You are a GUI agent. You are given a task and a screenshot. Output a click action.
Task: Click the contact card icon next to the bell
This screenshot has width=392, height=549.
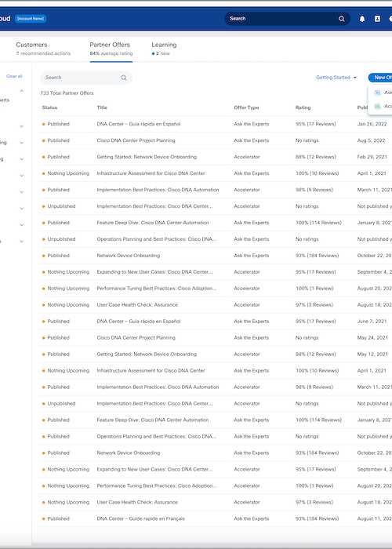pyautogui.click(x=377, y=19)
